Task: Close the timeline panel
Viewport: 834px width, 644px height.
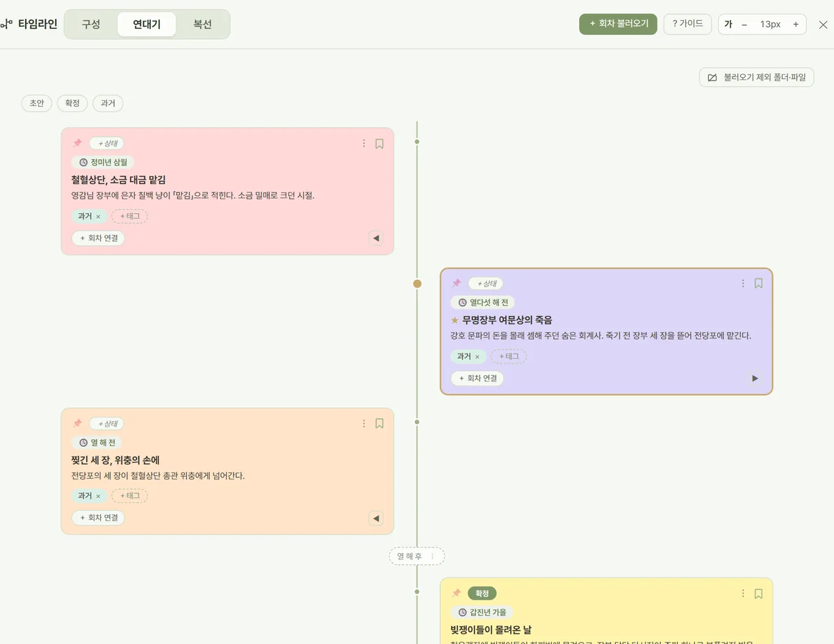Action: tap(823, 24)
